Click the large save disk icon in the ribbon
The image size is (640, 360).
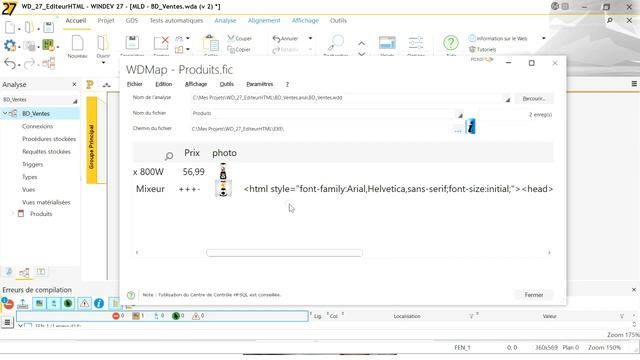[x=132, y=43]
